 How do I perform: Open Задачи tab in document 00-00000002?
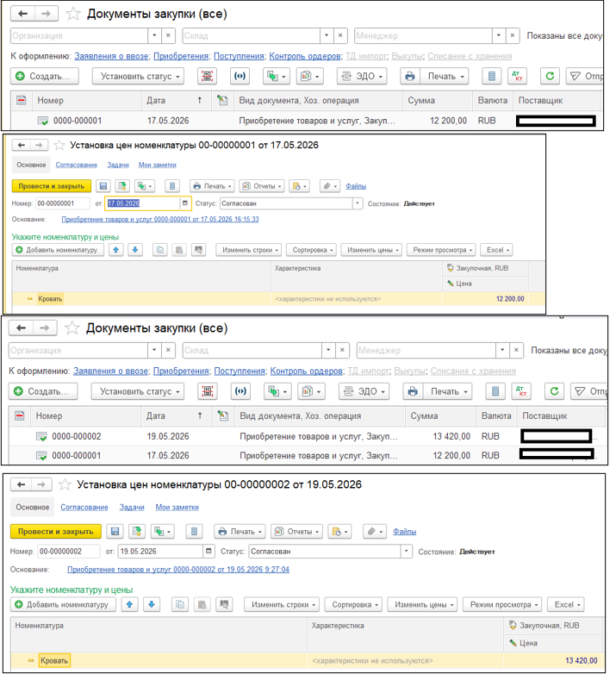[x=132, y=507]
